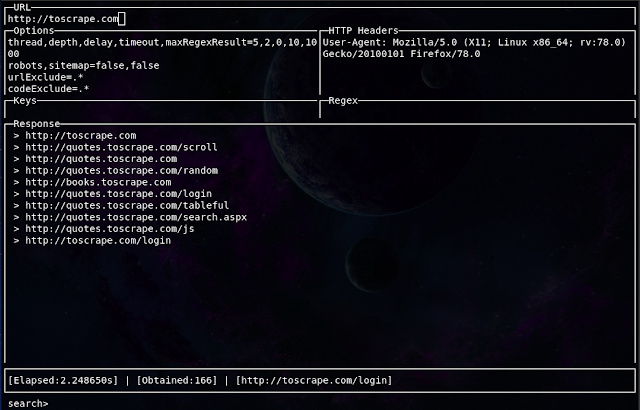Click the Elapsed:2.248650s status entry
The width and height of the screenshot is (640, 410).
click(x=63, y=381)
